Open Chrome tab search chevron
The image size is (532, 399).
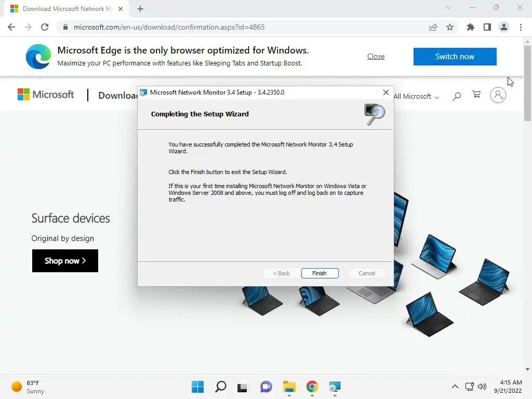[x=448, y=7]
